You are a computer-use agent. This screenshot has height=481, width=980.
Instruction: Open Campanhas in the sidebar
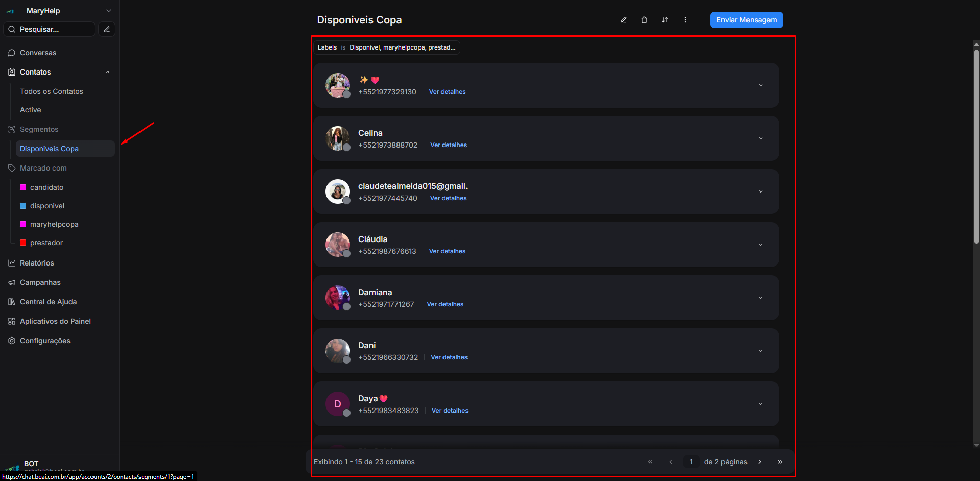pyautogui.click(x=40, y=282)
